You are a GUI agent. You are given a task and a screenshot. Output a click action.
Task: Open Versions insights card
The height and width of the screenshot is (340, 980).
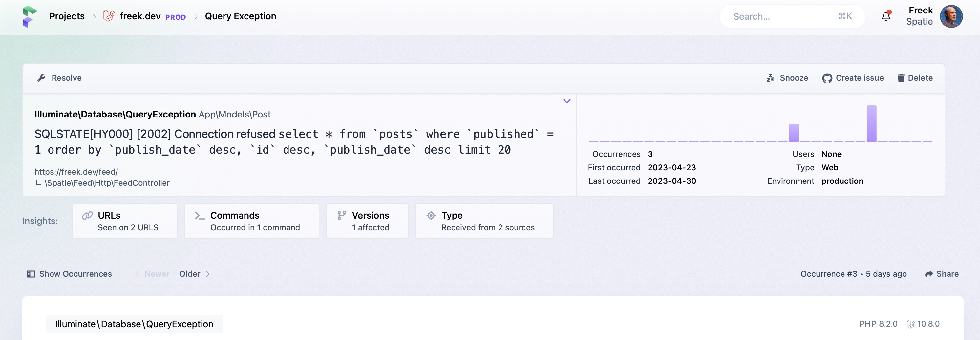click(367, 221)
